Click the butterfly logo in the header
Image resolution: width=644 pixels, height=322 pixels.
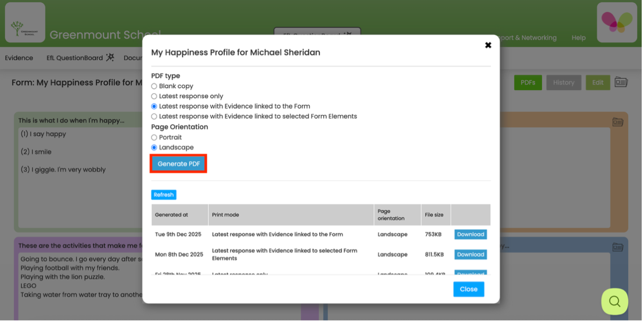coord(616,21)
